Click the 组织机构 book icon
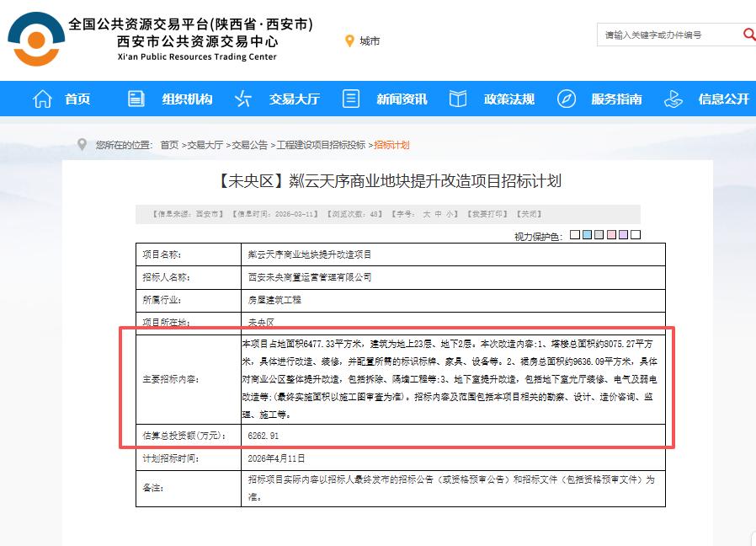Image resolution: width=756 pixels, height=546 pixels. (136, 99)
